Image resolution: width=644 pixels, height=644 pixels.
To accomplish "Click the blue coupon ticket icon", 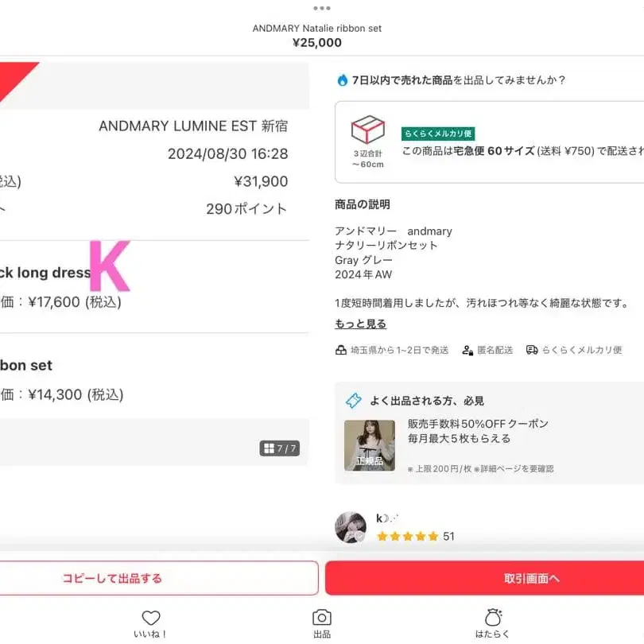I will [354, 401].
